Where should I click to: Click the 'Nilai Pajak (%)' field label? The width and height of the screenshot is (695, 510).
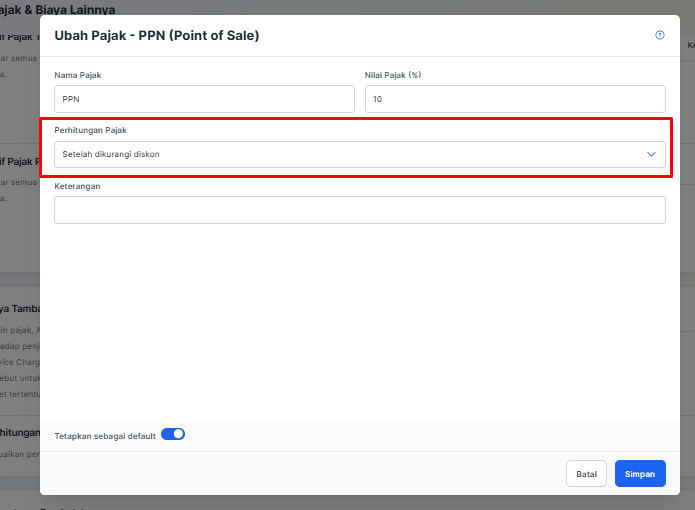pyautogui.click(x=393, y=75)
